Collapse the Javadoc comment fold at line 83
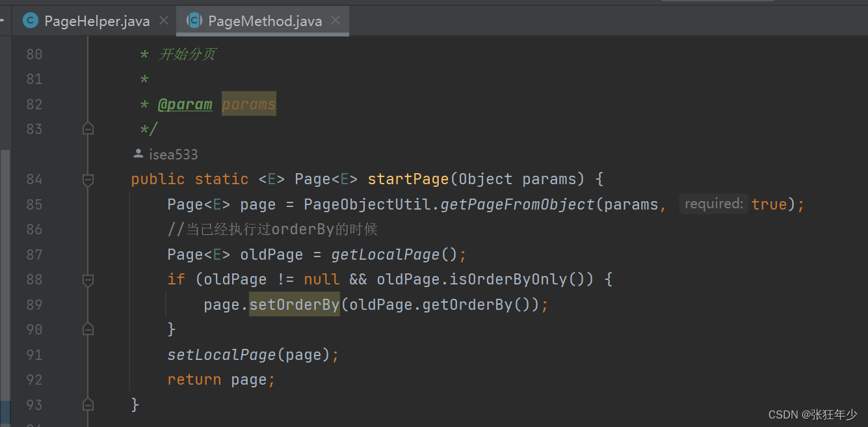 coord(88,129)
